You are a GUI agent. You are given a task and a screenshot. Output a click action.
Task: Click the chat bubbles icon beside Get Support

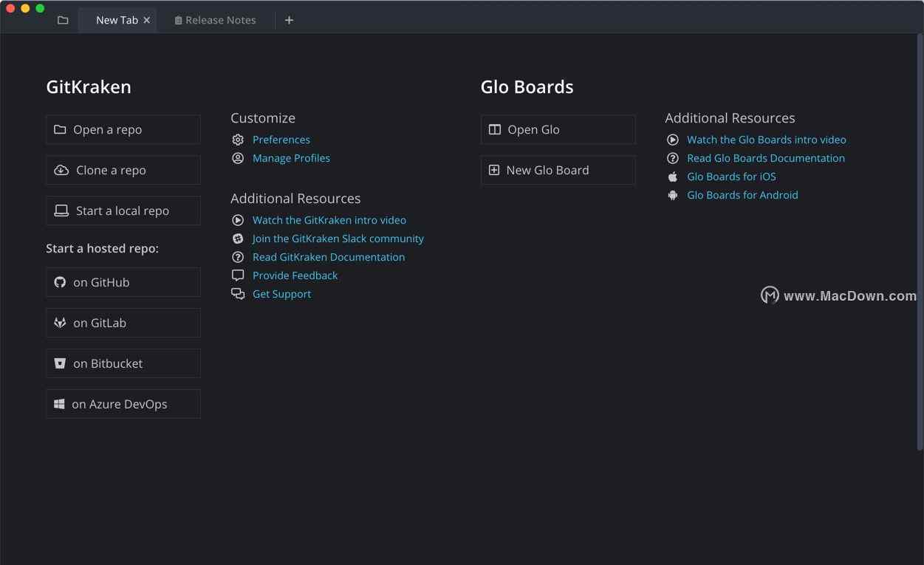pyautogui.click(x=238, y=294)
